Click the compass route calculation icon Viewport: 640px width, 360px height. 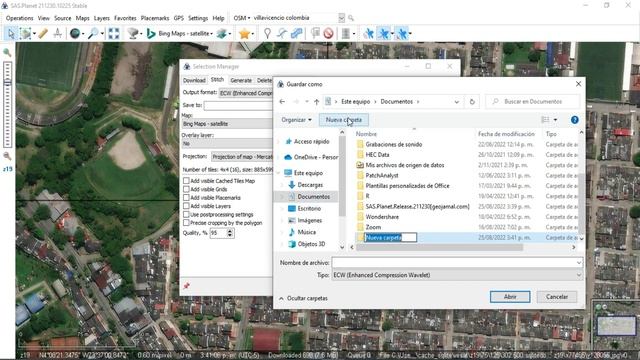[x=58, y=33]
